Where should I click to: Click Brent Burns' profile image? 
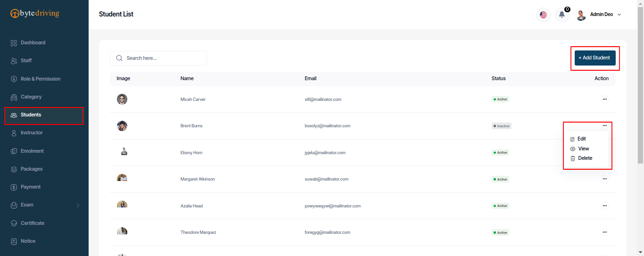(x=122, y=126)
